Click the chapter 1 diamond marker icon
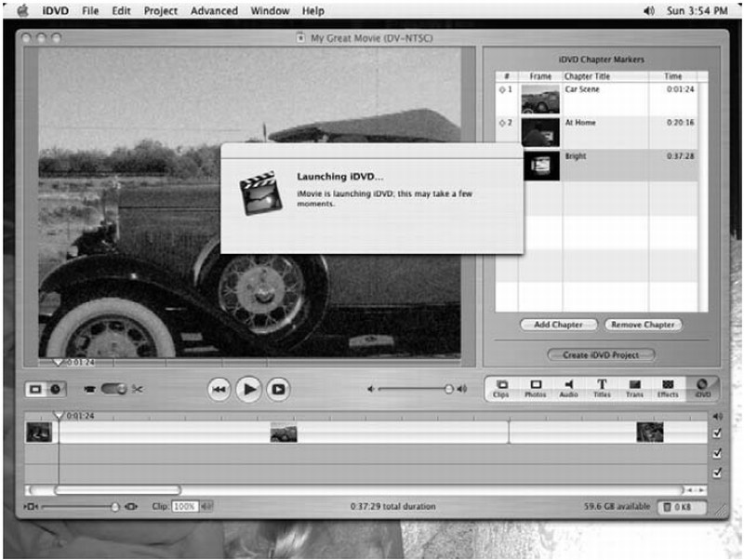 click(x=502, y=89)
